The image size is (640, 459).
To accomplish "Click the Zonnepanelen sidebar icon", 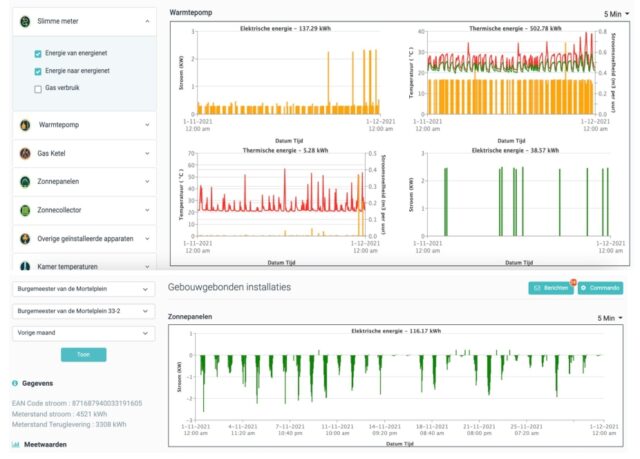I will 25,182.
